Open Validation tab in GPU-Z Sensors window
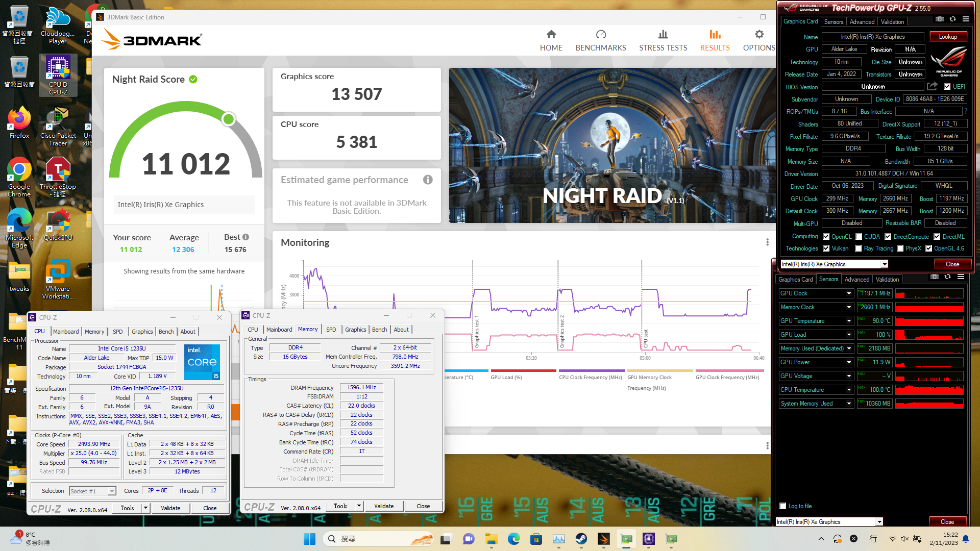 [888, 279]
